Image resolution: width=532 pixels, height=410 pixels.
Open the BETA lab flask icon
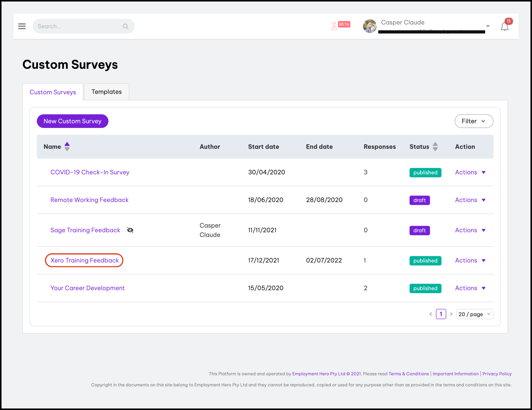point(334,26)
